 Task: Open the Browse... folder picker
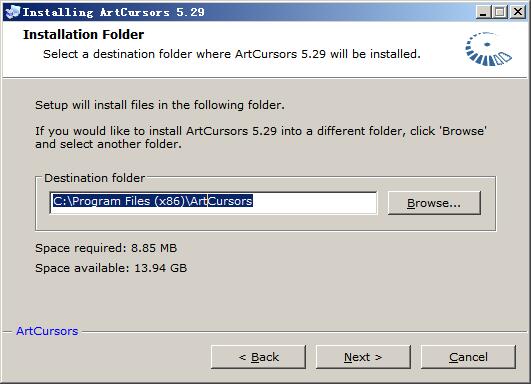click(434, 203)
